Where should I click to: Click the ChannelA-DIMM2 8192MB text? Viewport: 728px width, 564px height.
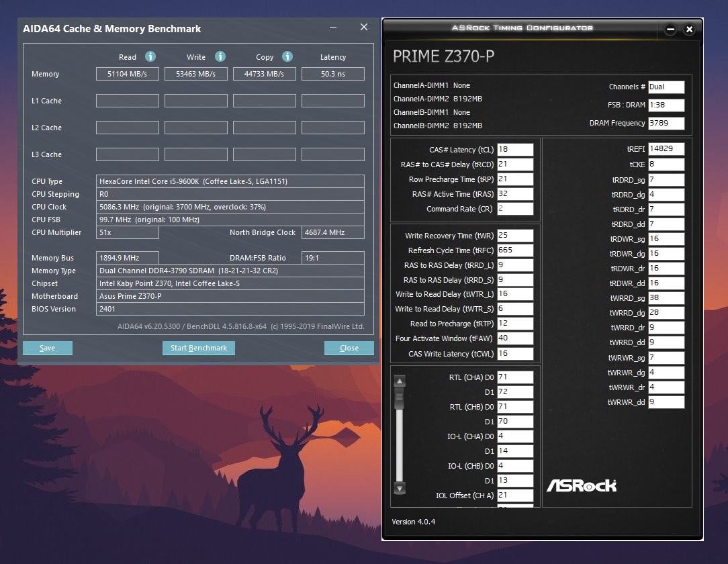[438, 99]
